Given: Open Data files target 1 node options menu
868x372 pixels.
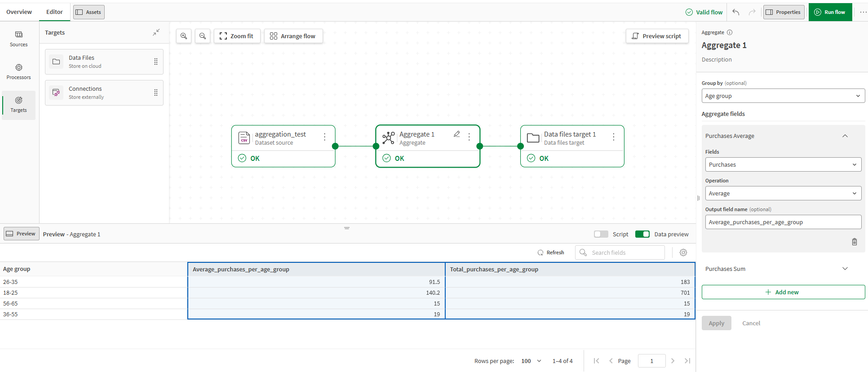Looking at the screenshot, I should pos(613,137).
